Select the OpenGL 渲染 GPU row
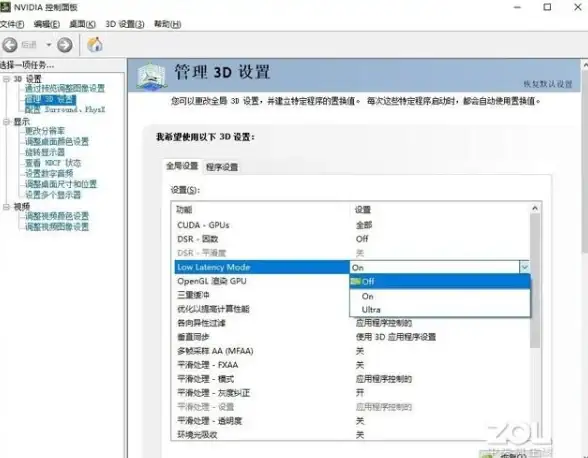Image resolution: width=588 pixels, height=458 pixels. pos(262,281)
